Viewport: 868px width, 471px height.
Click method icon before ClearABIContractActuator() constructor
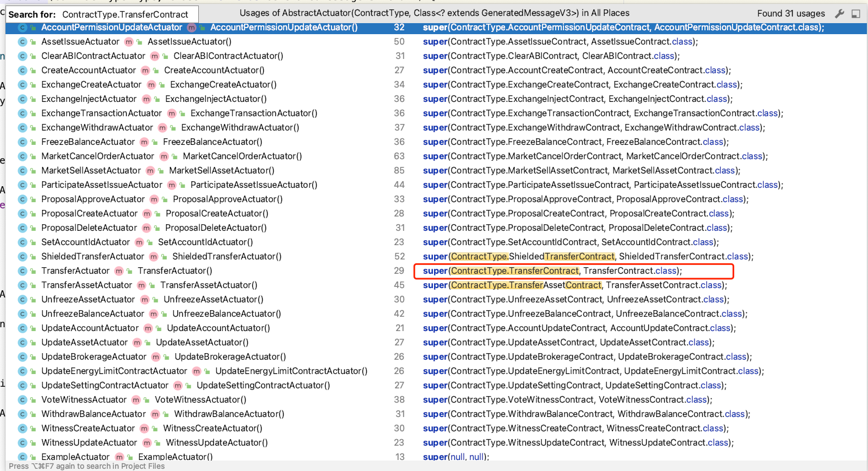155,56
